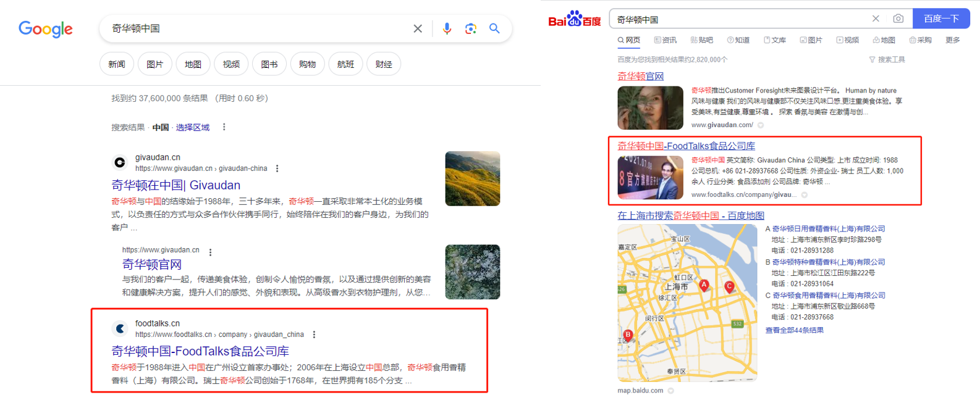Open FoodTalks thumbnail in Baidu result
The image size is (980, 403).
click(x=651, y=177)
